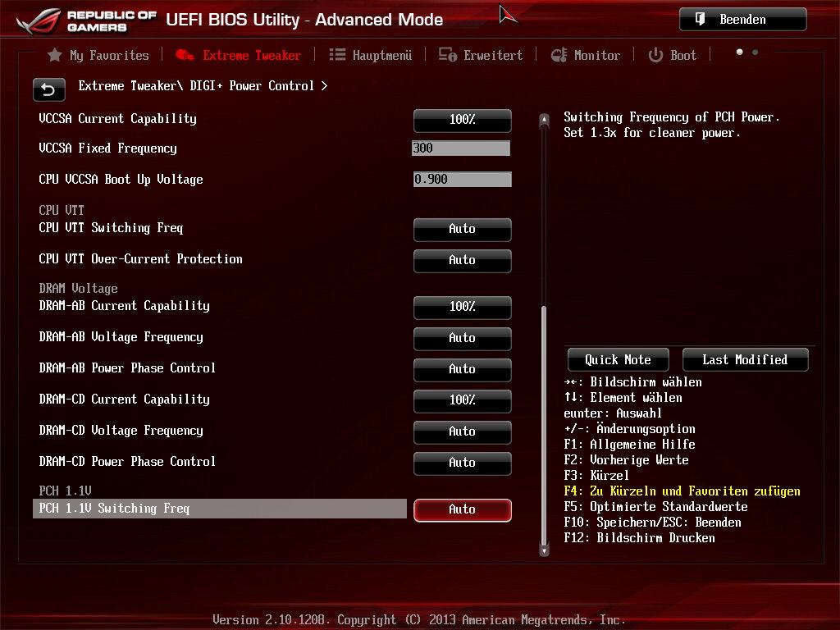Screen dimensions: 840x630
Task: Click F12 Bildschirm Drucken hint
Action: pyautogui.click(x=639, y=537)
